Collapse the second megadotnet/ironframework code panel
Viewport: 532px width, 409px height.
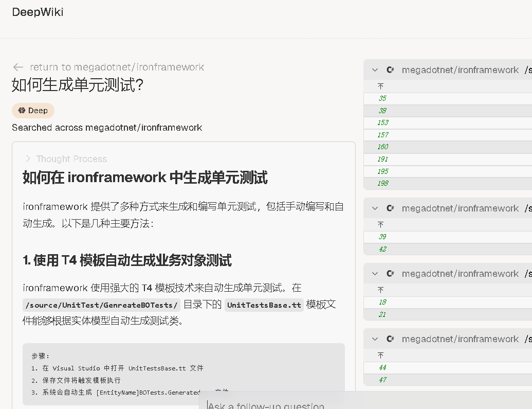[375, 208]
